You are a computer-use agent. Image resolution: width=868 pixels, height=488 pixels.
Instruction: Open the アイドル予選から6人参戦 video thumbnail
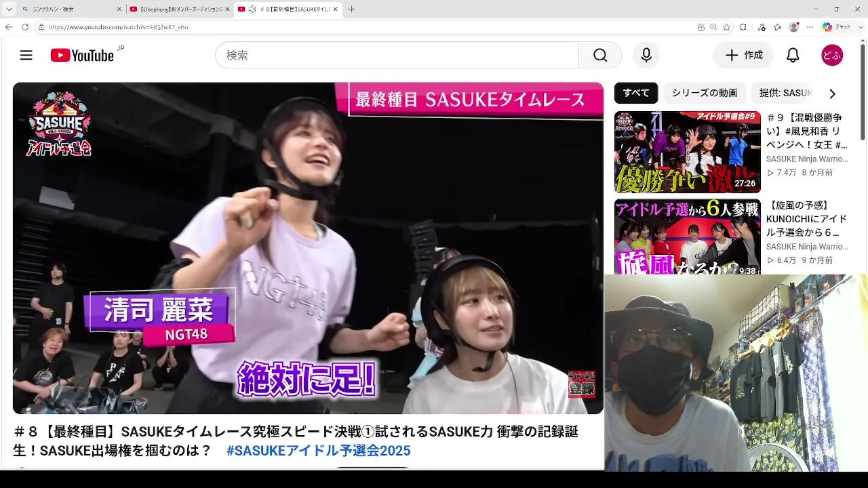688,237
